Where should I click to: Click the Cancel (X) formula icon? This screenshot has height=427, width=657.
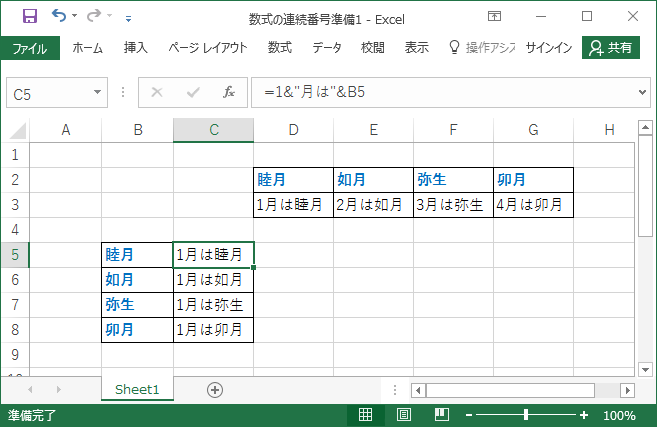point(157,92)
